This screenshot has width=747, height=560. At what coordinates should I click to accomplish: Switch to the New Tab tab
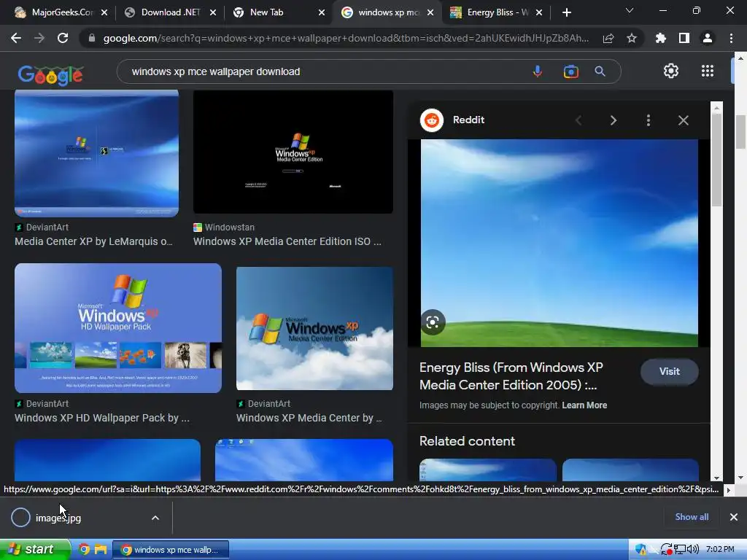pos(267,12)
